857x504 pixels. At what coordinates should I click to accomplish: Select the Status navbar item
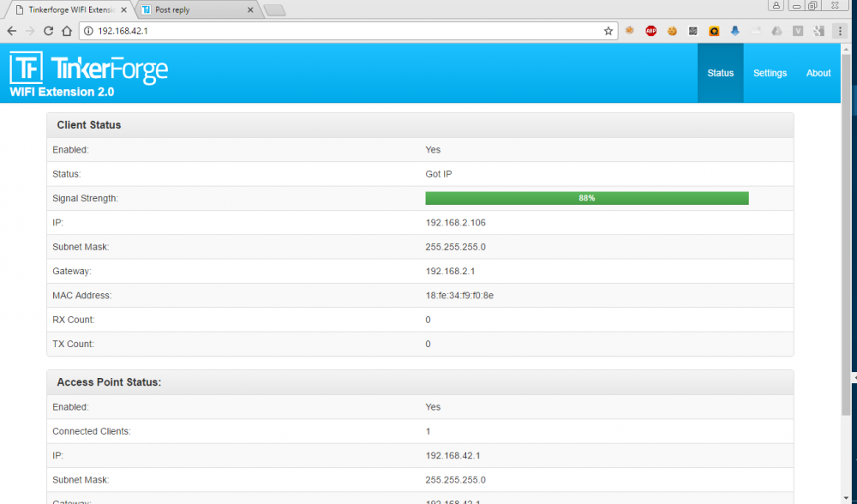tap(720, 73)
